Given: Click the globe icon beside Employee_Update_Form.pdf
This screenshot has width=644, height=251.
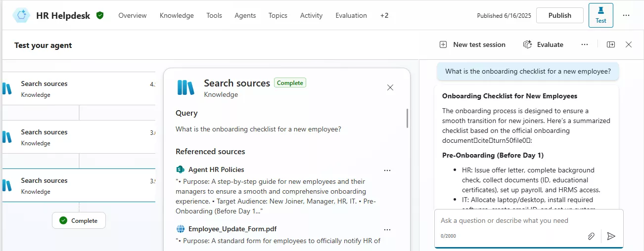Looking at the screenshot, I should tap(180, 229).
